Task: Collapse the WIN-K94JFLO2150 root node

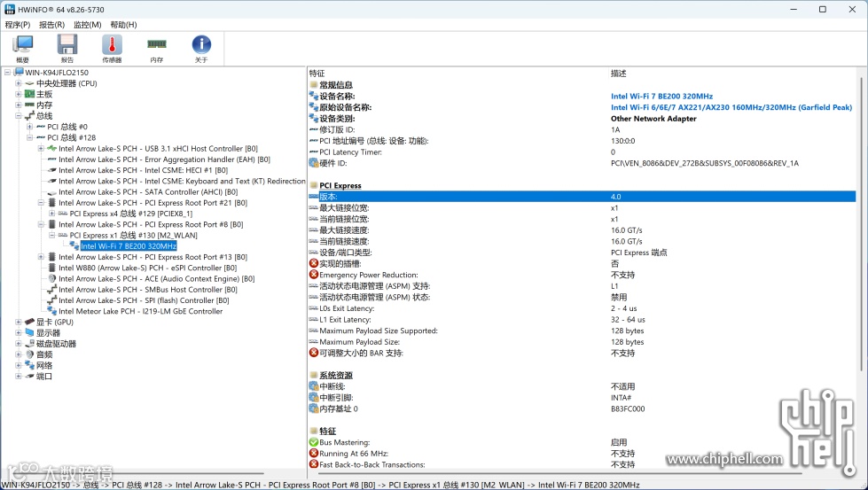Action: point(7,73)
